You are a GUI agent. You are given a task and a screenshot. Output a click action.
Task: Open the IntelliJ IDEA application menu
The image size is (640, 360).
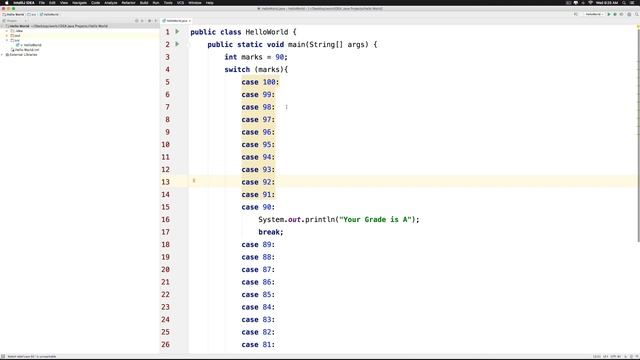click(24, 2)
